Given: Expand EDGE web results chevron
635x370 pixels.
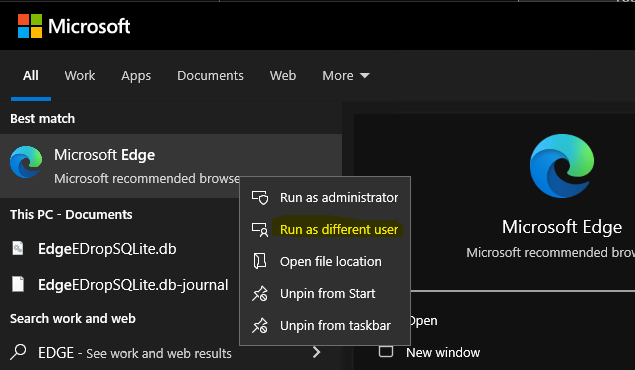Looking at the screenshot, I should pyautogui.click(x=316, y=353).
